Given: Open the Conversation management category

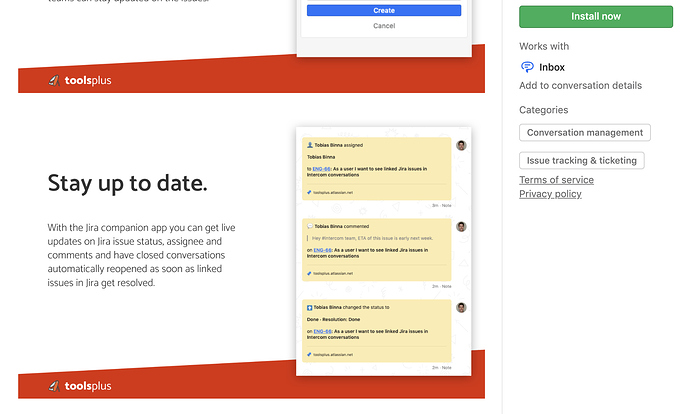Looking at the screenshot, I should point(585,132).
